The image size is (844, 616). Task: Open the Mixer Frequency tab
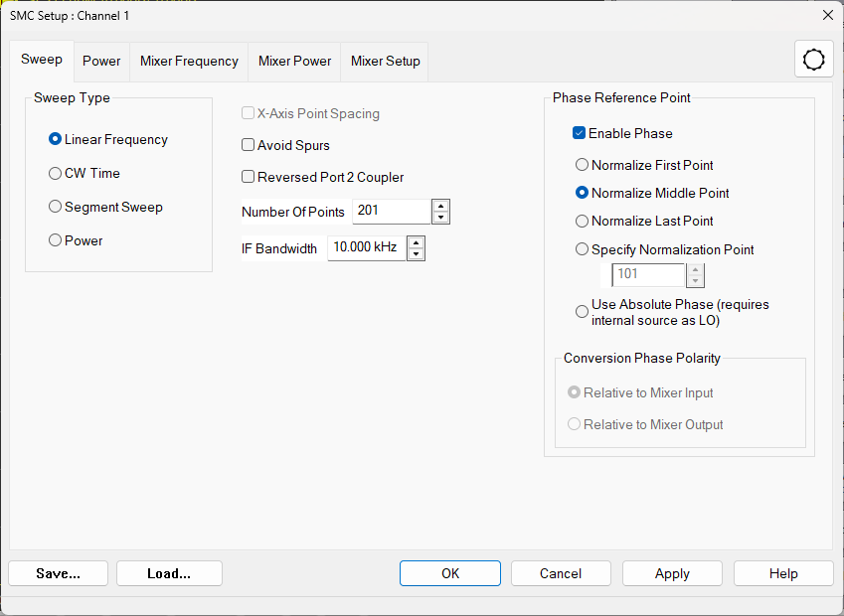tap(189, 62)
